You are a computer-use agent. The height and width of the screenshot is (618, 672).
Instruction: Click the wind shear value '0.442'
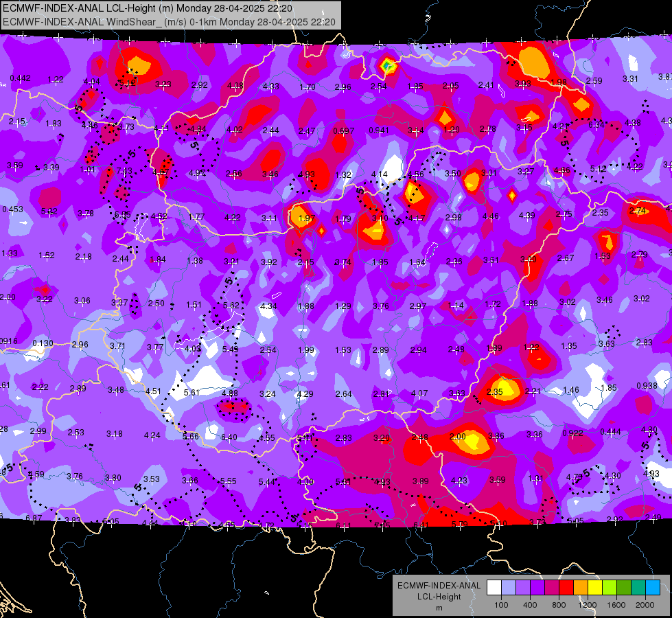[x=20, y=78]
